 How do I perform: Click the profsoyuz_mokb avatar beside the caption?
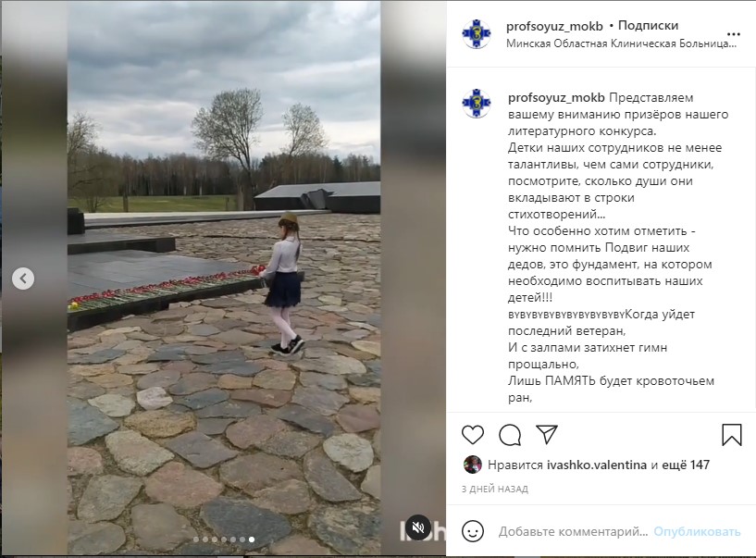pos(477,104)
